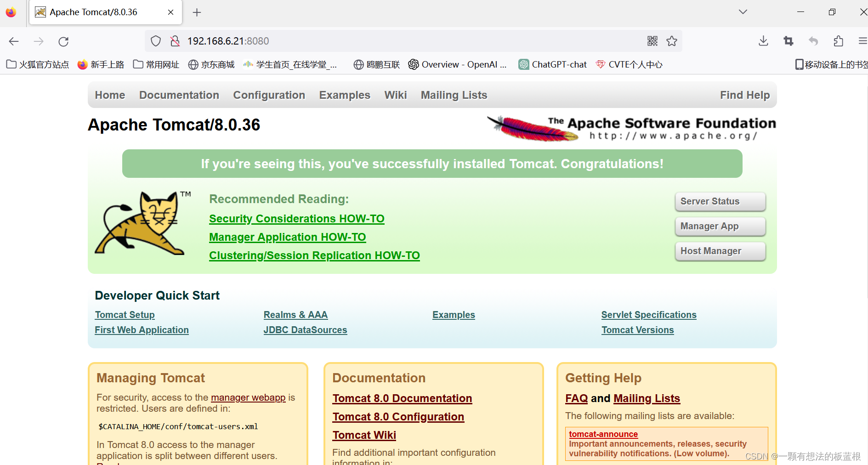Bookmark this page with the star icon
Viewport: 868px width, 465px height.
tap(672, 41)
